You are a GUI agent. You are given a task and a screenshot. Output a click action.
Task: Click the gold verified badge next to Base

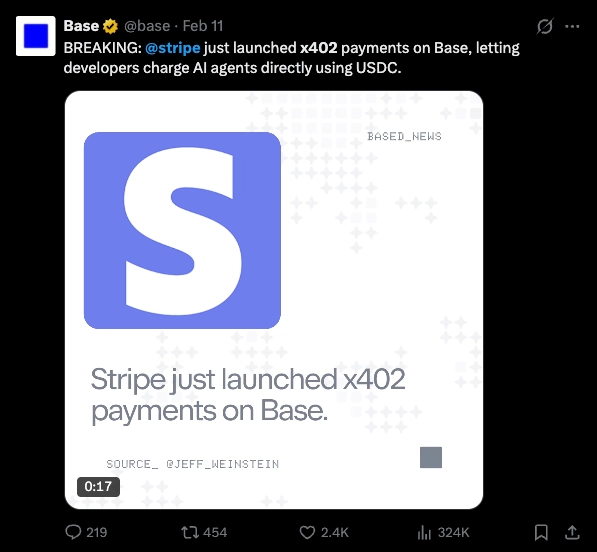(x=110, y=26)
